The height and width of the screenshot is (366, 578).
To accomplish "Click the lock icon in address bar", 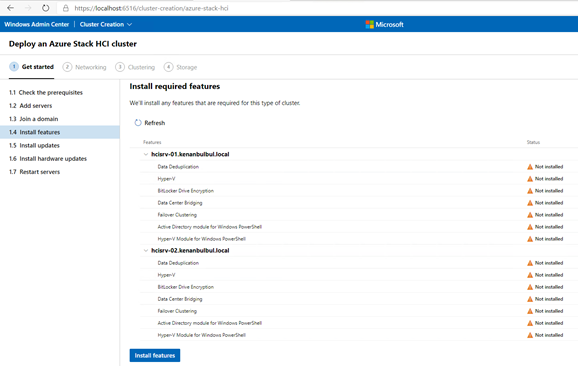I will (66, 8).
